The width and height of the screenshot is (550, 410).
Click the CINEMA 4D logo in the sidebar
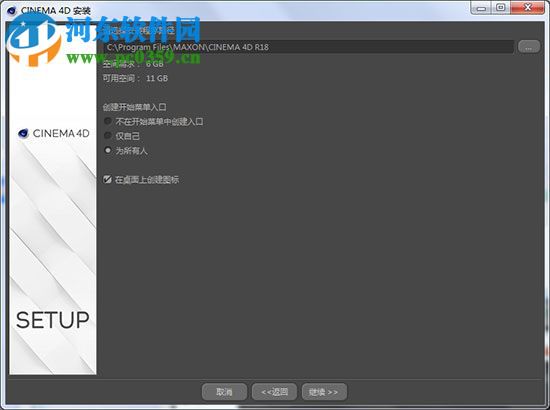54,133
